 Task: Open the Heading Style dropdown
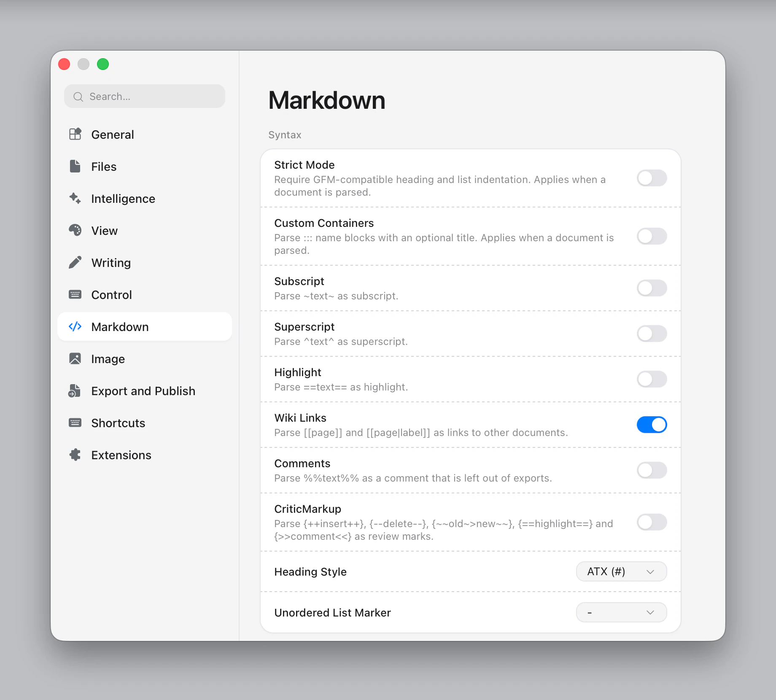[621, 571]
